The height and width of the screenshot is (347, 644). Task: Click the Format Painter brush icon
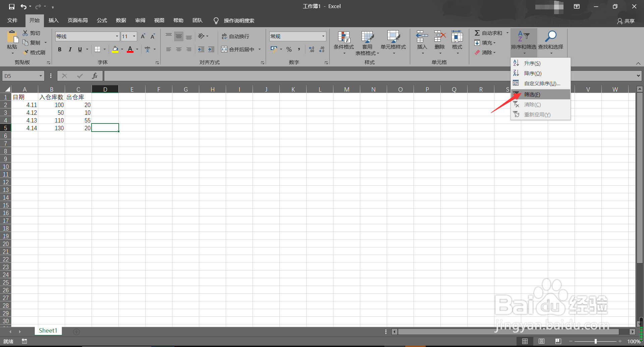[x=25, y=52]
